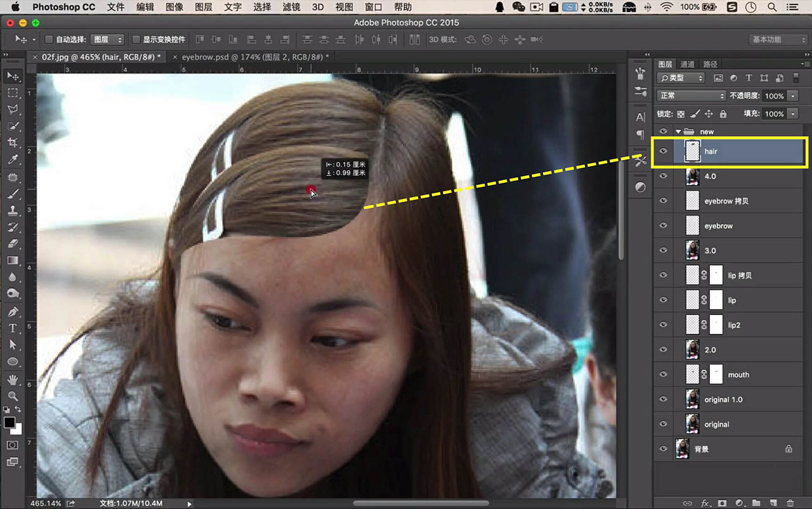
Task: Select the Crop tool in toolbar
Action: tap(13, 142)
